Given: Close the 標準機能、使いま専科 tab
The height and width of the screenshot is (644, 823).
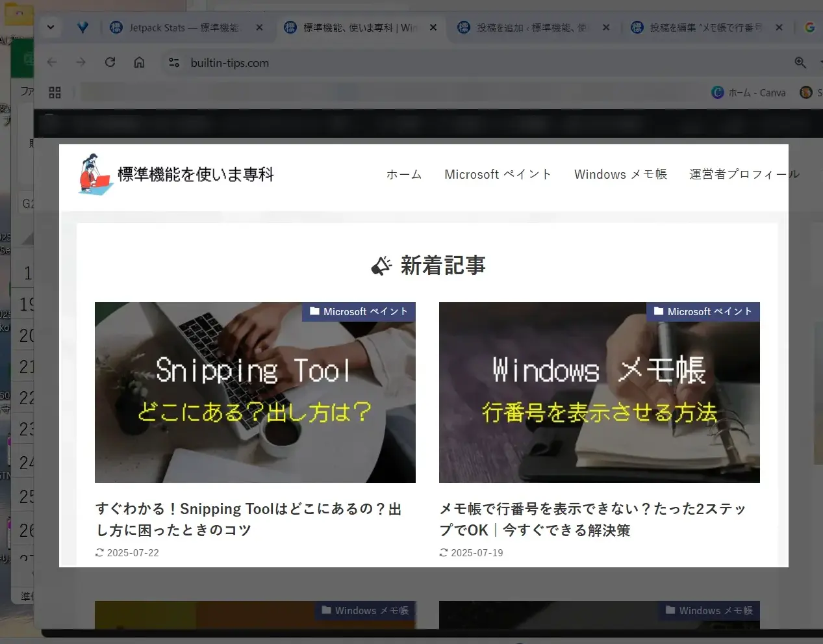Looking at the screenshot, I should (x=433, y=27).
